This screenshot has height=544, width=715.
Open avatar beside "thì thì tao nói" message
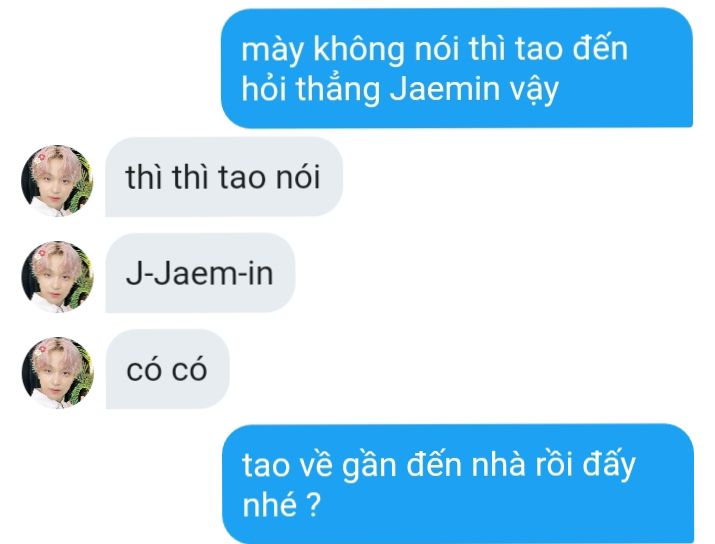57,181
